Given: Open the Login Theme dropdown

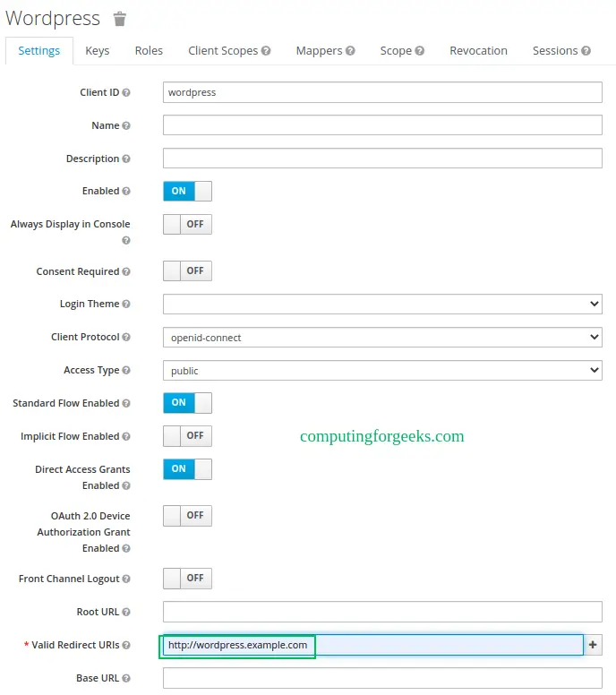Looking at the screenshot, I should [382, 305].
